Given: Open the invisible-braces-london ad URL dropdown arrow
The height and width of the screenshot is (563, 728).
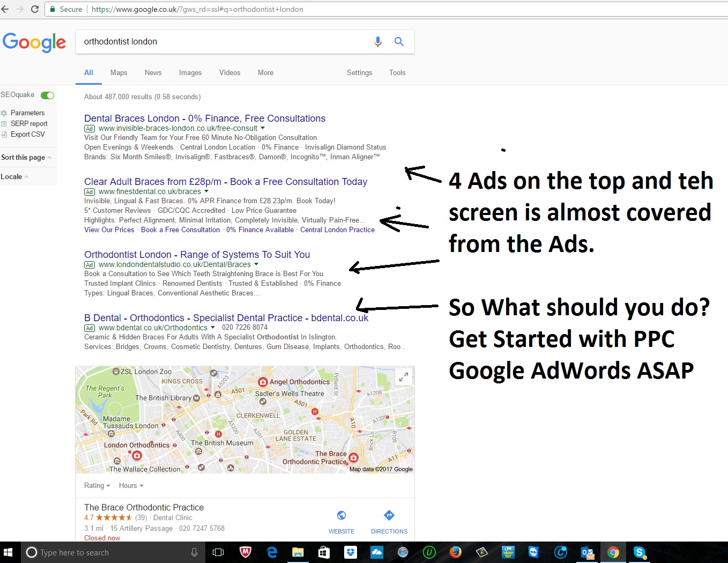Looking at the screenshot, I should tap(263, 128).
